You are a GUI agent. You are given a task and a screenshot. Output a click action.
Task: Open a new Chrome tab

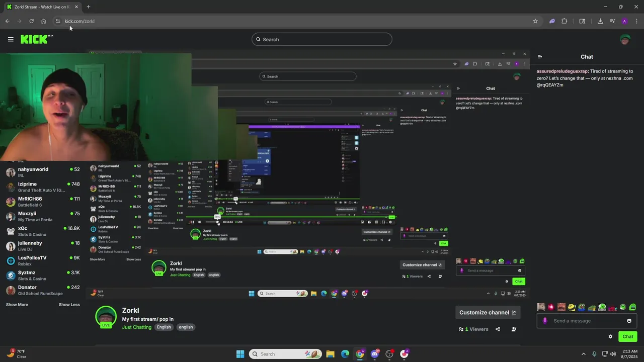click(88, 7)
